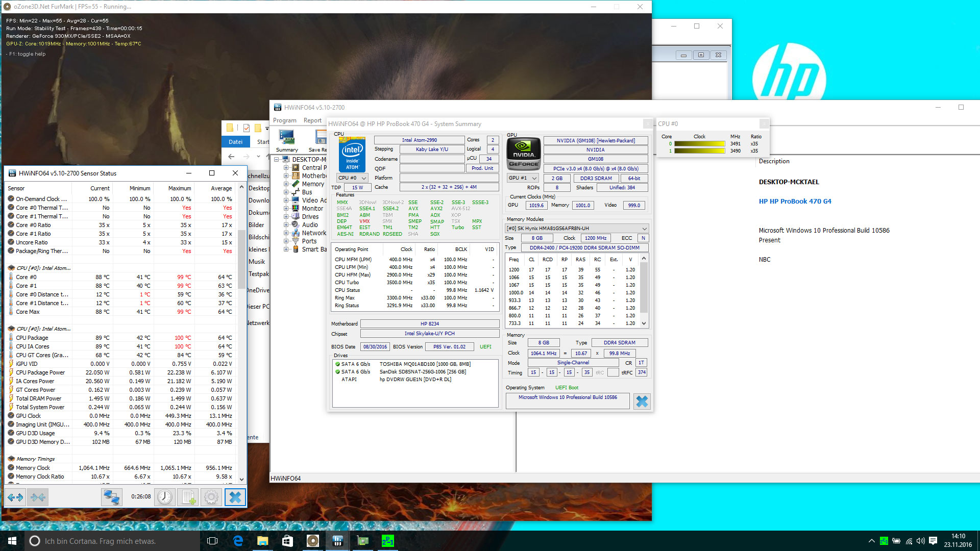Screen dimensions: 980x551
Task: Open the Start tab in File Explorer
Action: point(262,142)
